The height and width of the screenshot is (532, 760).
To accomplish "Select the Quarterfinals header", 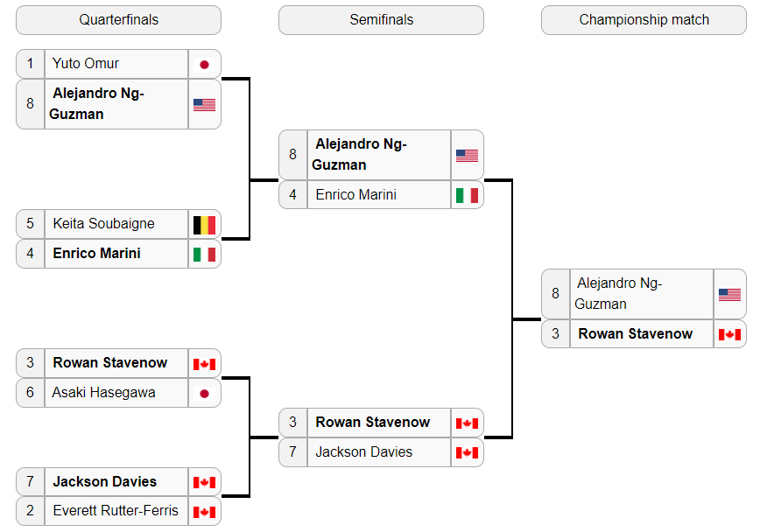I will (119, 20).
